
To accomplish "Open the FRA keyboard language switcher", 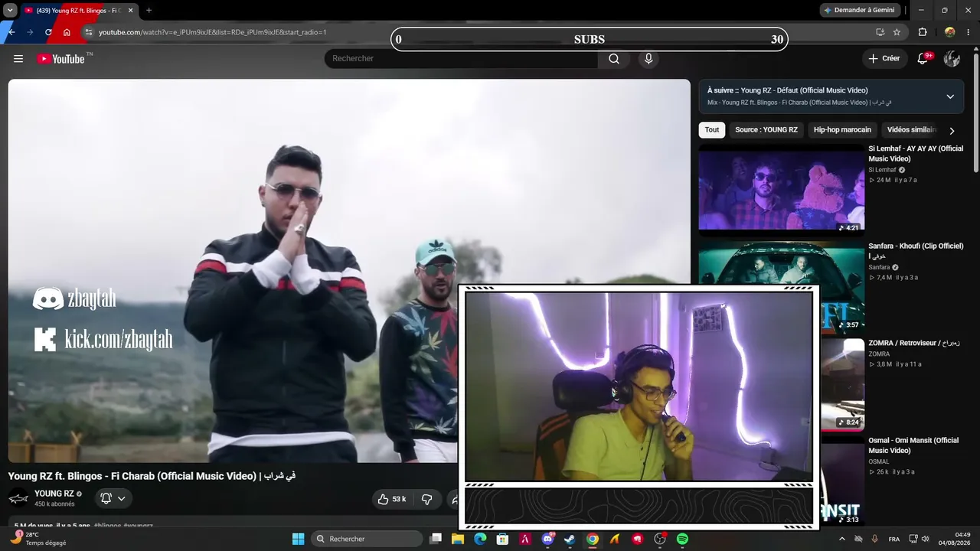I will (894, 540).
